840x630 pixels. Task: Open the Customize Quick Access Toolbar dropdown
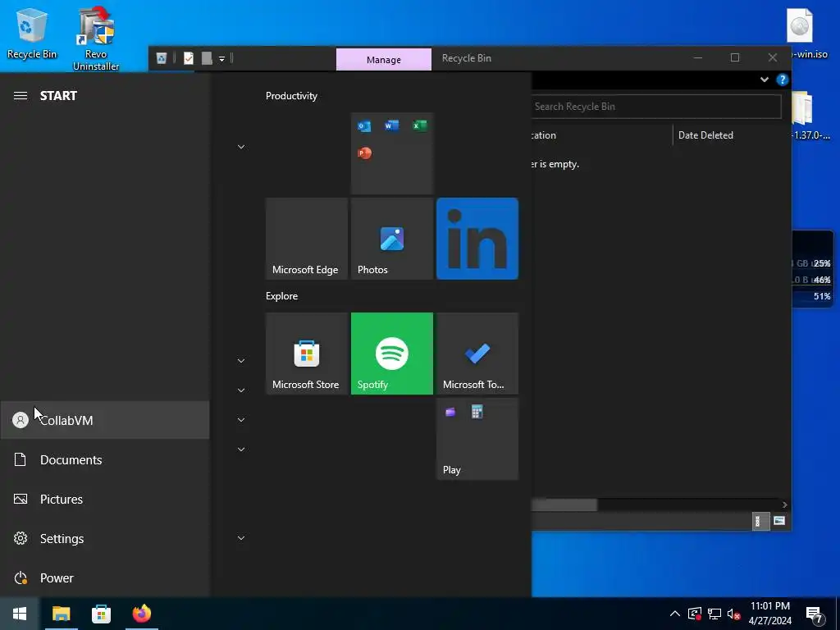coord(221,59)
